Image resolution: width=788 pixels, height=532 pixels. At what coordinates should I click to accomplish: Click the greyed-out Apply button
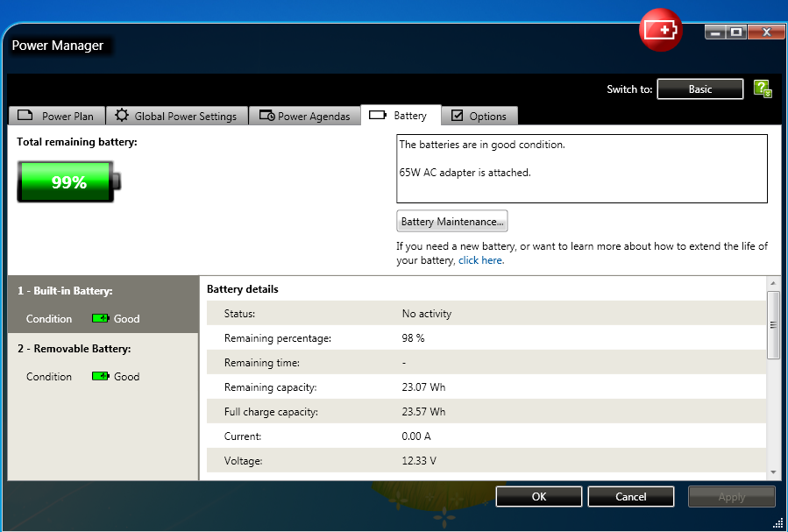pos(732,497)
